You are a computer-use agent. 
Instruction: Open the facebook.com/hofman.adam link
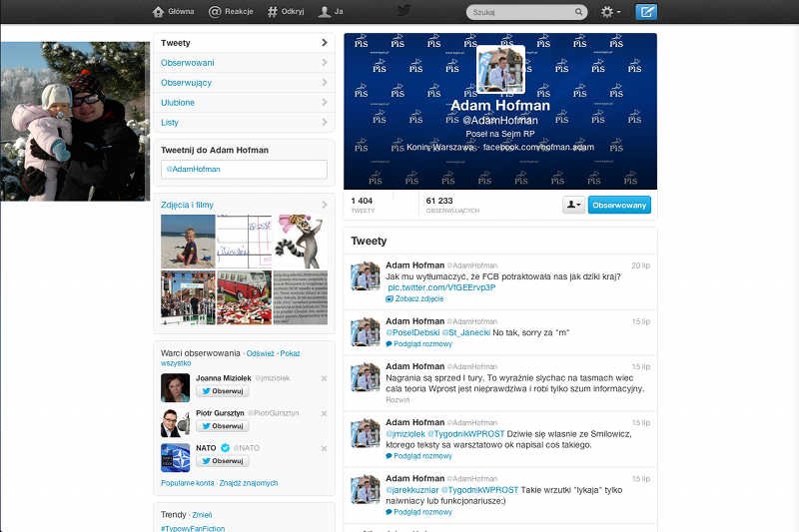538,147
